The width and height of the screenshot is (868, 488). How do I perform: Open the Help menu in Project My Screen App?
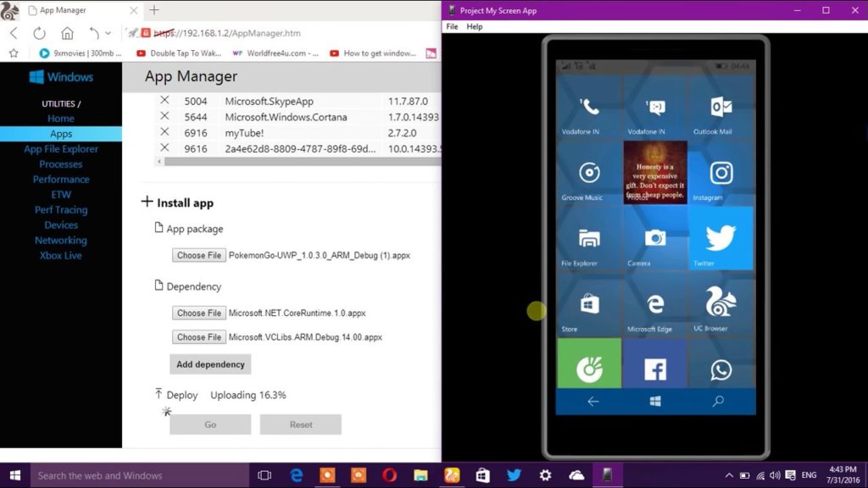click(475, 26)
